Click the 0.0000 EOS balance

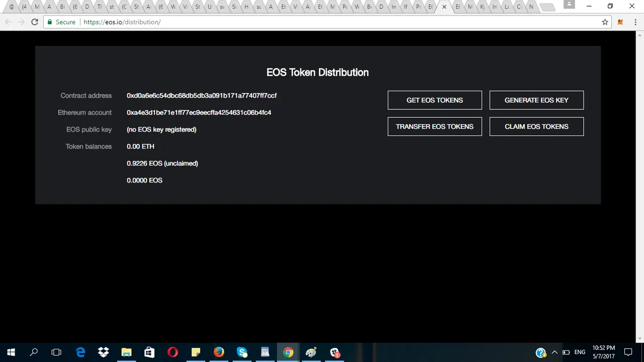[144, 180]
